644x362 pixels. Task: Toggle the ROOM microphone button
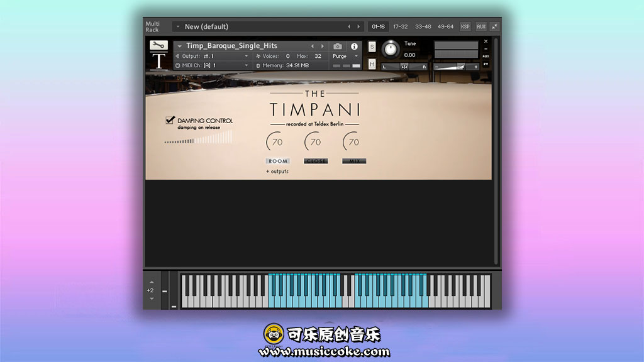pos(278,162)
